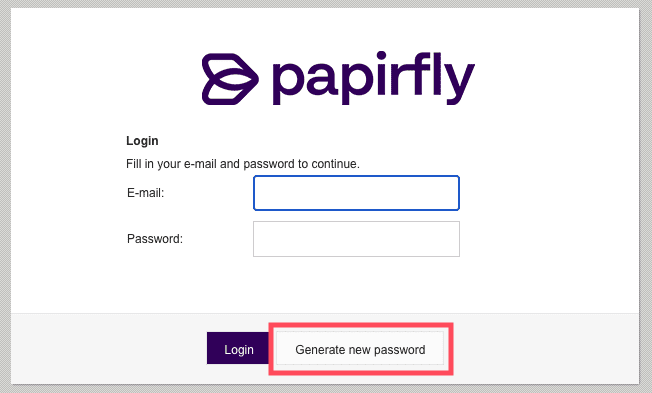The image size is (652, 393).
Task: Select the bold Login heading
Action: [x=142, y=141]
